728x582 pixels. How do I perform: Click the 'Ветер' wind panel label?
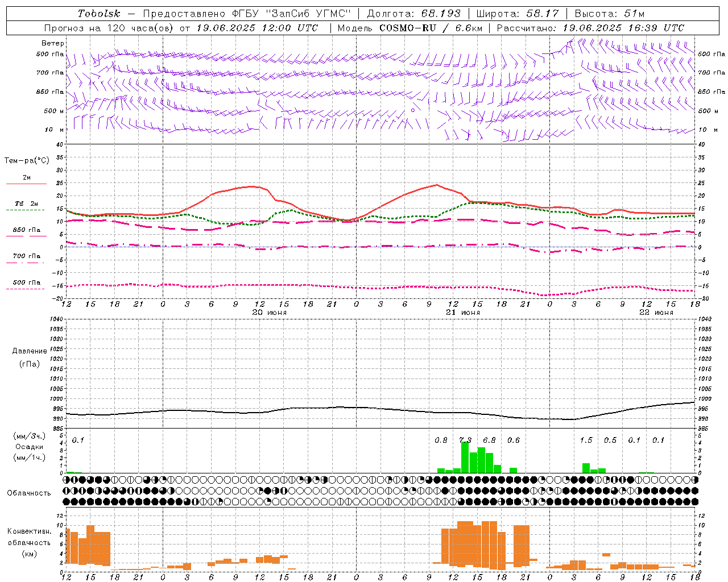pos(53,43)
